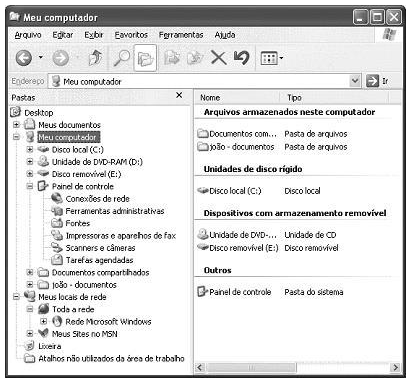Expand the Meus documentos node
The height and width of the screenshot is (383, 411).
click(x=16, y=125)
